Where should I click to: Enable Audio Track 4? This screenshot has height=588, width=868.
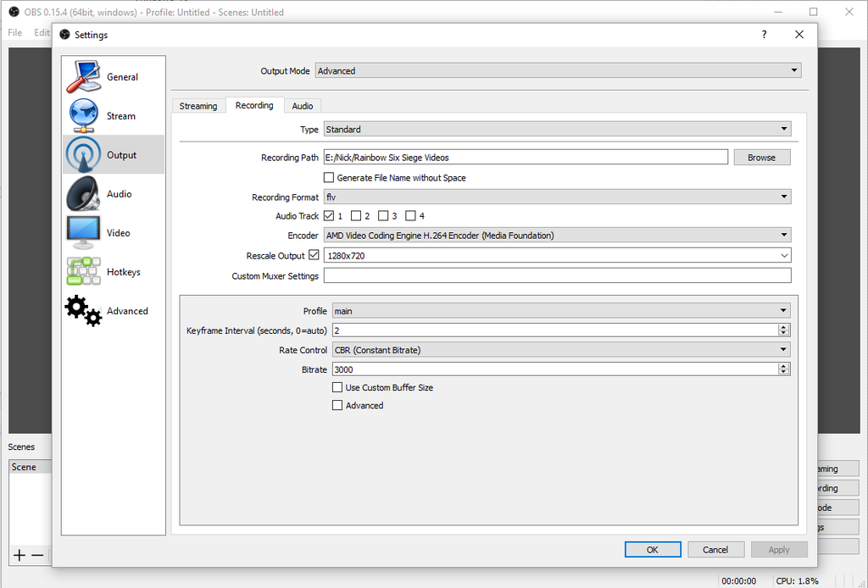point(410,216)
